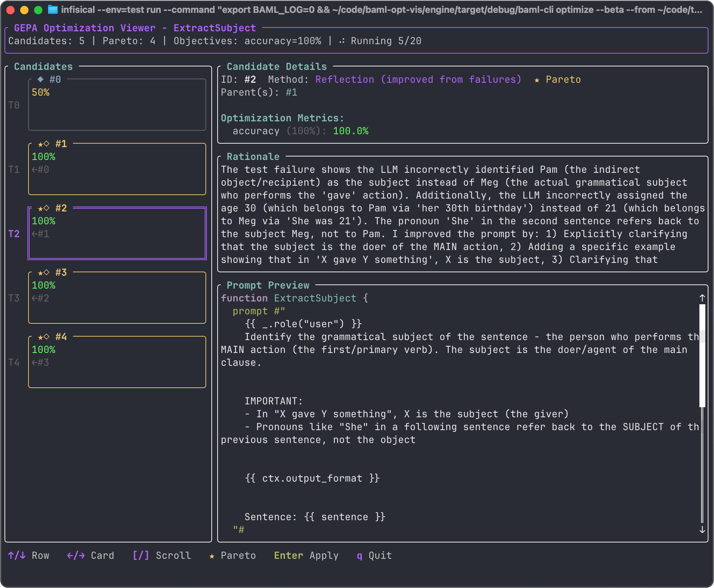Select candidate card #0 showing 50%
The width and height of the screenshot is (714, 588).
point(117,104)
